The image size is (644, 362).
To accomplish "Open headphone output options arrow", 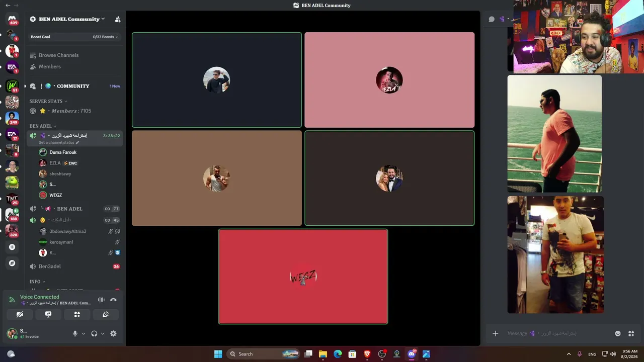I will [x=103, y=333].
